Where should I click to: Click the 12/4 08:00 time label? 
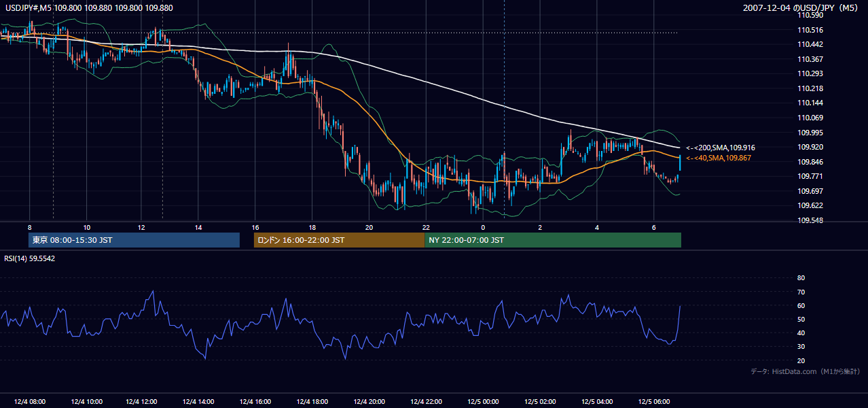pos(29,401)
